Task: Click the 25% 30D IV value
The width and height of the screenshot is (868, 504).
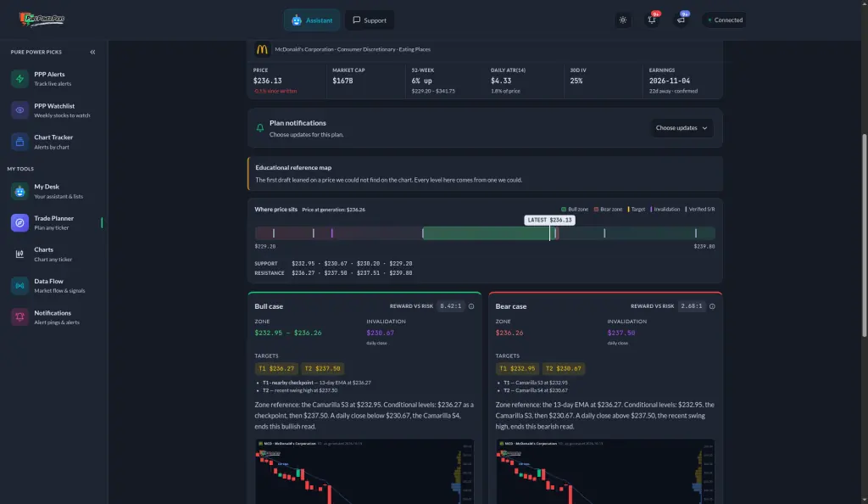Action: pos(576,81)
